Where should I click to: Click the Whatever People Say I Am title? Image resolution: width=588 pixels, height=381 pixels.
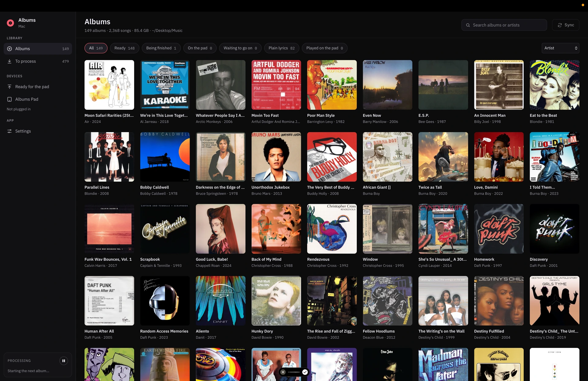(x=220, y=116)
